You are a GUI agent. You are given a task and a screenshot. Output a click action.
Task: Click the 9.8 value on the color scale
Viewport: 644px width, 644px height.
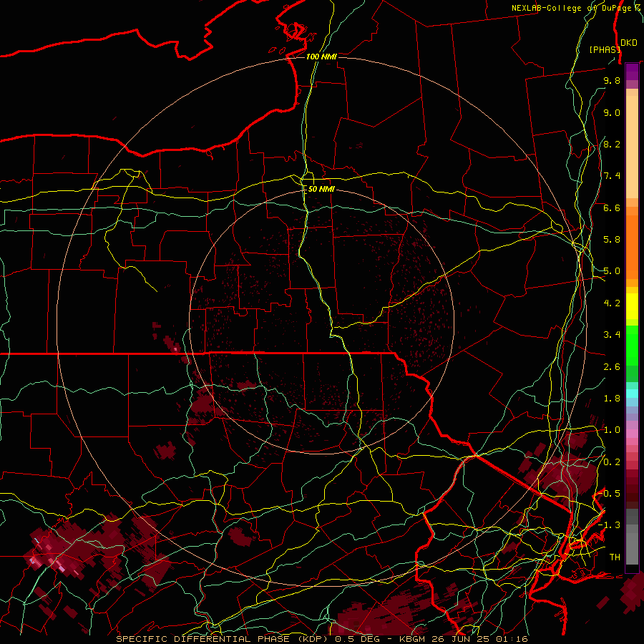coord(612,80)
